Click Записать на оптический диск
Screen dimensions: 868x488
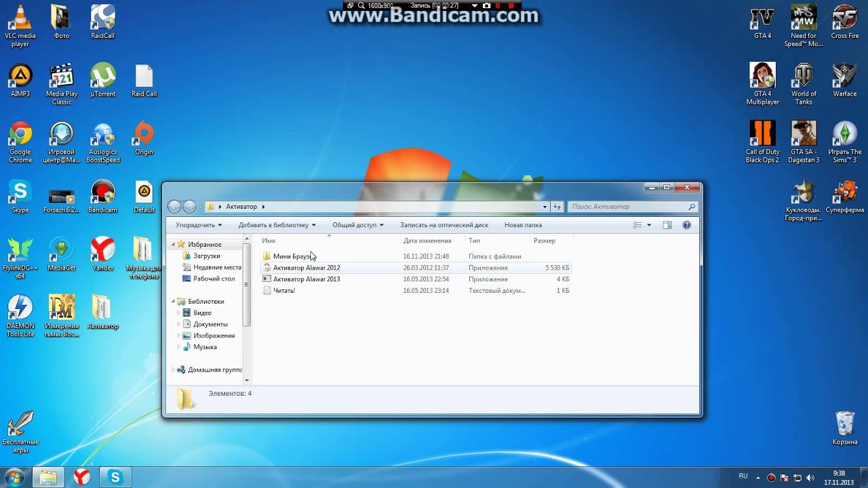coord(444,225)
